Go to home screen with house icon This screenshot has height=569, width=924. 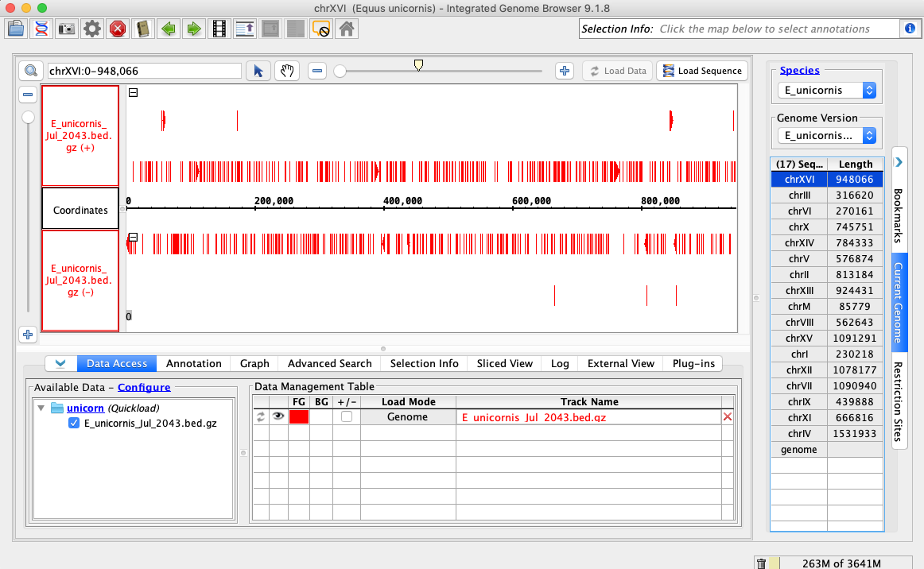(347, 29)
